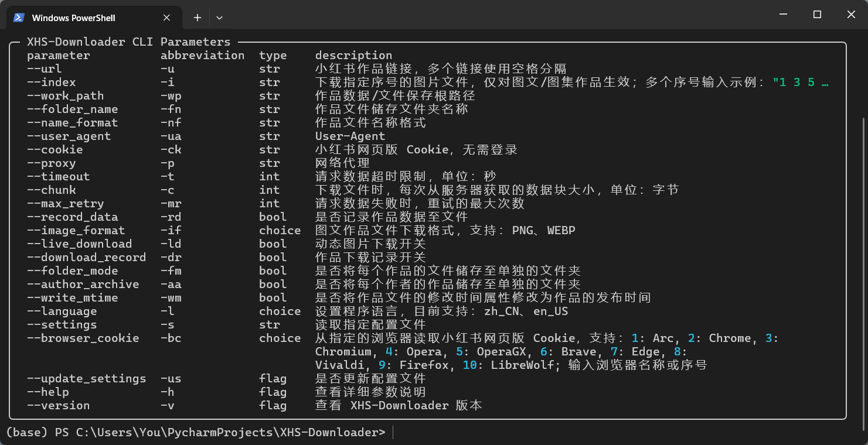Maximize the terminal window
Viewport: 868px width, 445px height.
point(817,15)
